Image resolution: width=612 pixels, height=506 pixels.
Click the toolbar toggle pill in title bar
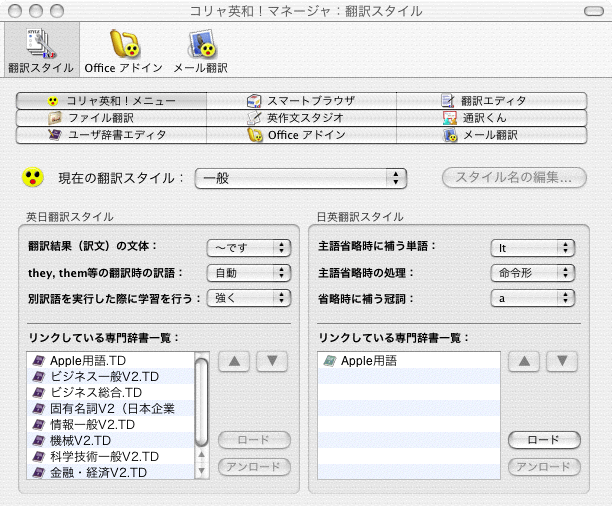tap(594, 11)
